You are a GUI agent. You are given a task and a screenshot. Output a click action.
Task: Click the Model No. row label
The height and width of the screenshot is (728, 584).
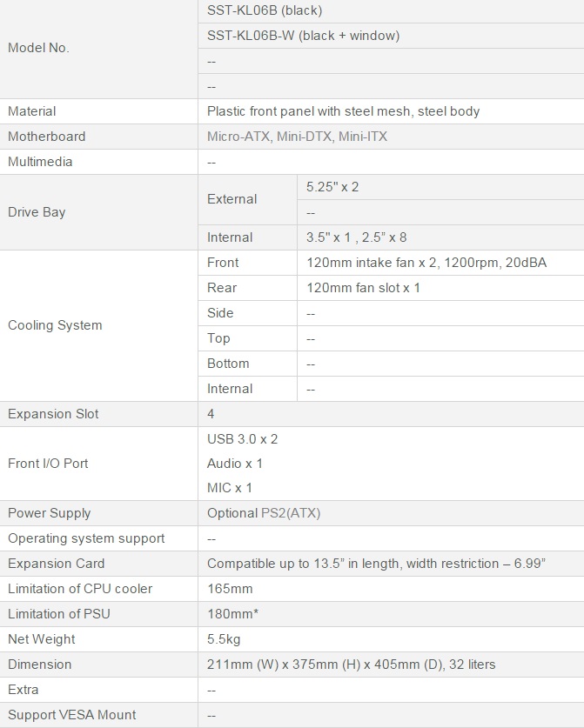[x=38, y=48]
